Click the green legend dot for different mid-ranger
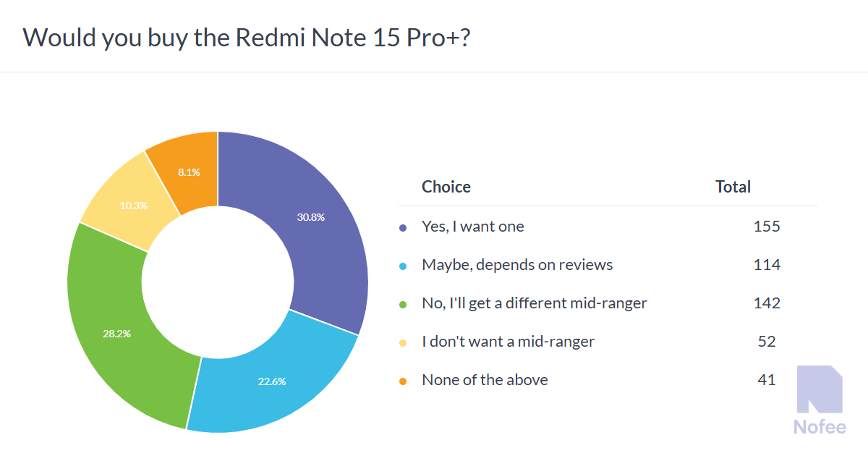 coord(404,304)
